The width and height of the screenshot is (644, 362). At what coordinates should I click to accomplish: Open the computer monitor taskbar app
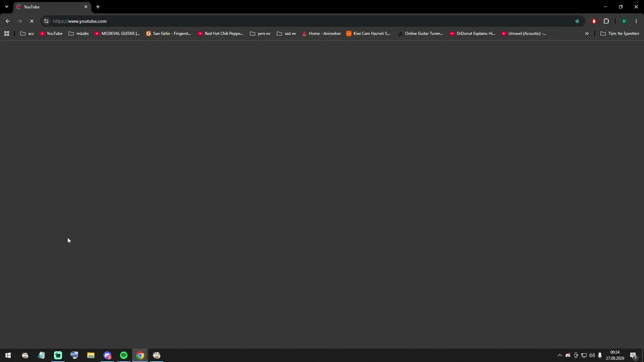coord(74,355)
